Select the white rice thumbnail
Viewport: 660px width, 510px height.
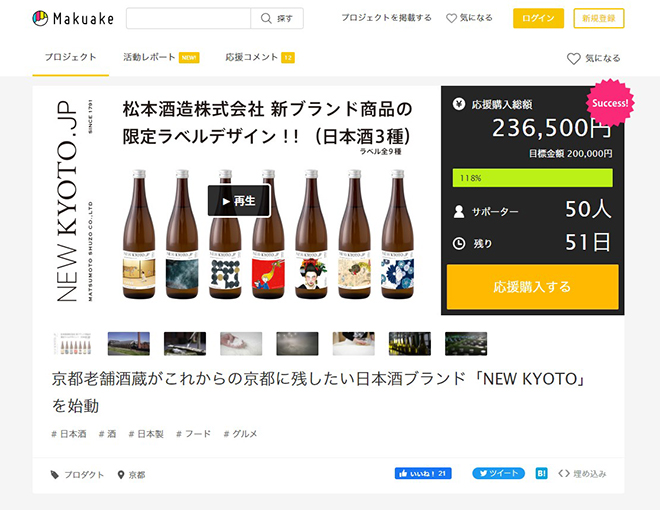[x=241, y=344]
